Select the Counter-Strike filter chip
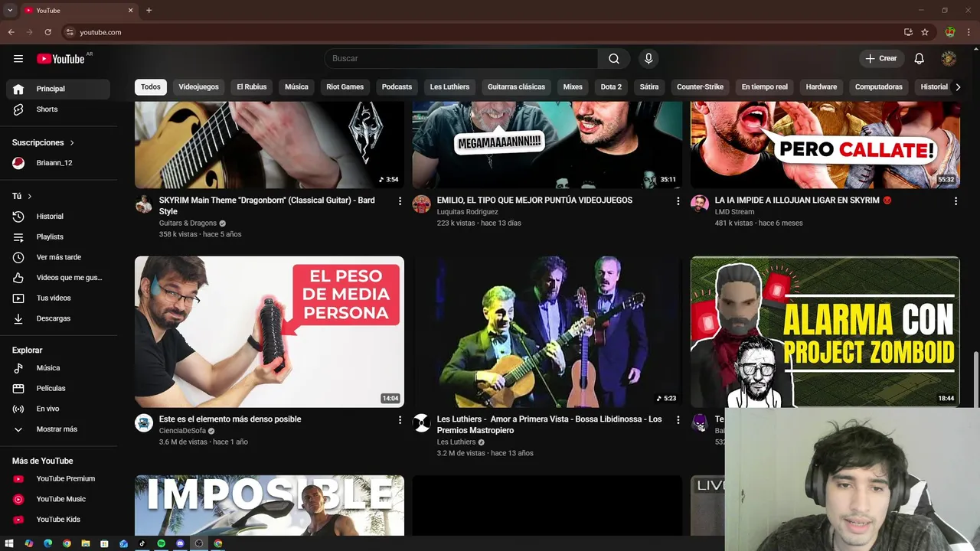 point(700,87)
